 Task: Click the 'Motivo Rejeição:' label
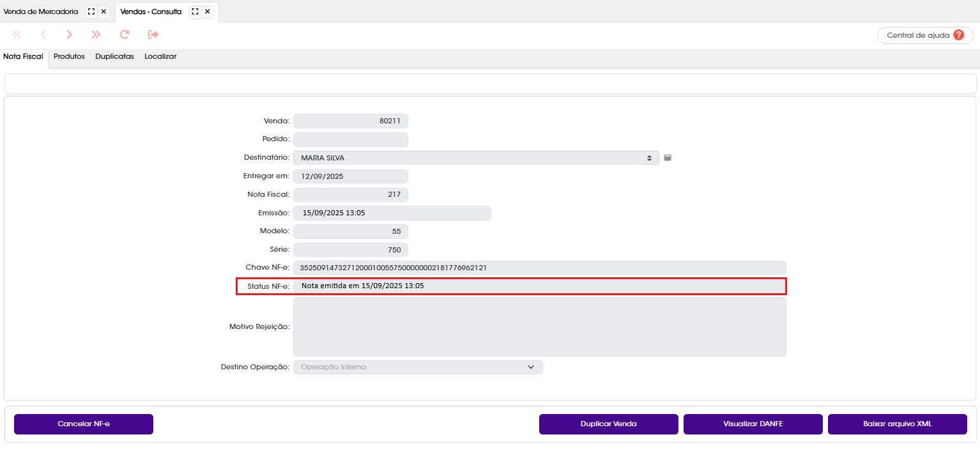259,327
